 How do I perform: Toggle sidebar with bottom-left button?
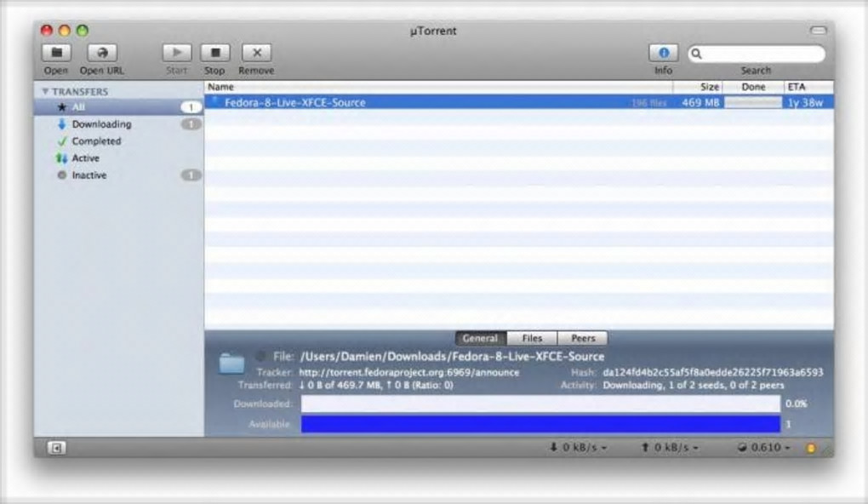(x=56, y=448)
